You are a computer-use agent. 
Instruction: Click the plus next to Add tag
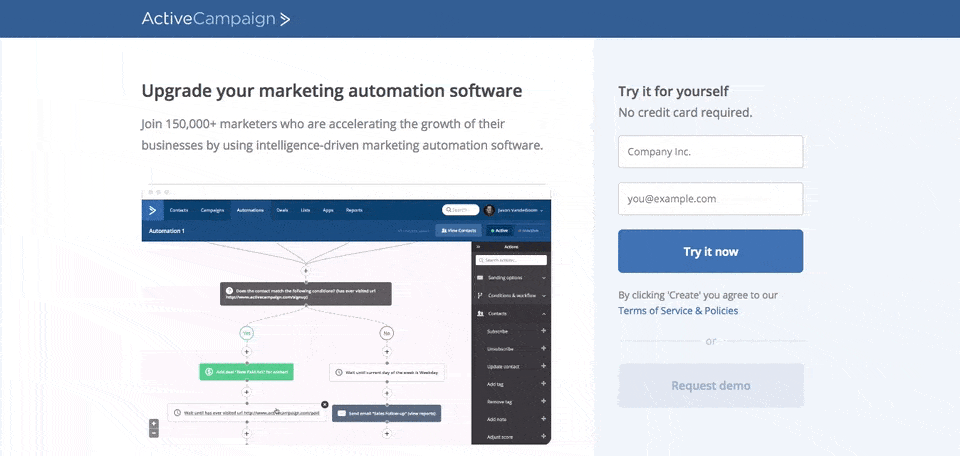point(543,384)
